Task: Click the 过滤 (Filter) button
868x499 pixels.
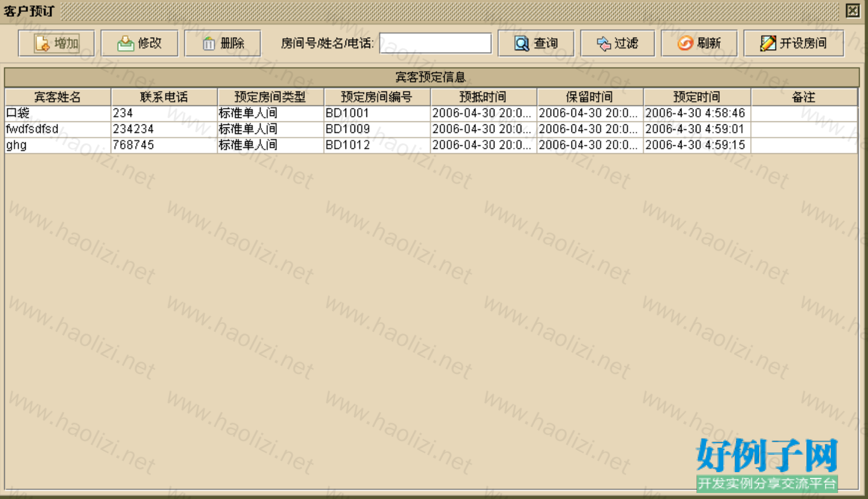Action: click(617, 44)
